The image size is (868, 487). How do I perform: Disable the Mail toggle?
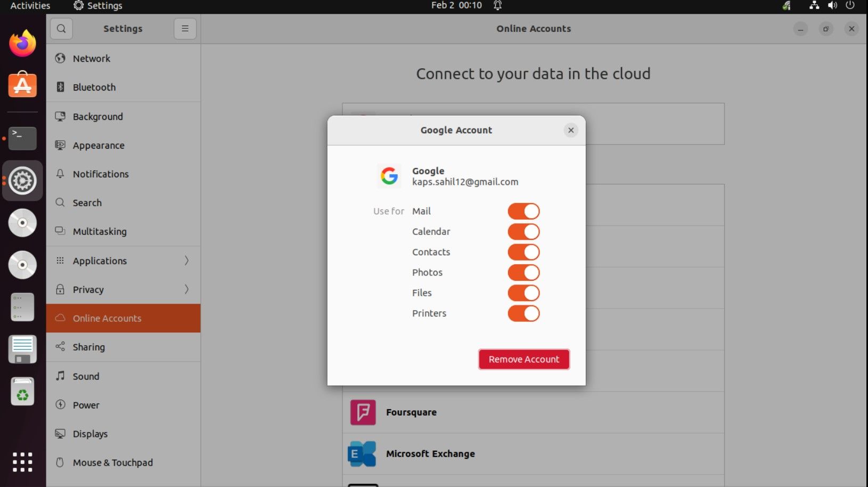click(523, 212)
